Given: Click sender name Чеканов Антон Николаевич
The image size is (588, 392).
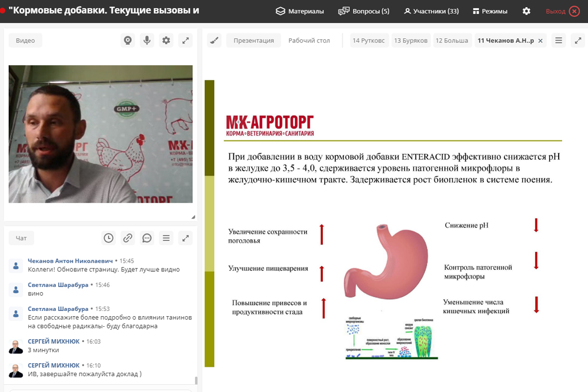Looking at the screenshot, I should pos(70,261).
